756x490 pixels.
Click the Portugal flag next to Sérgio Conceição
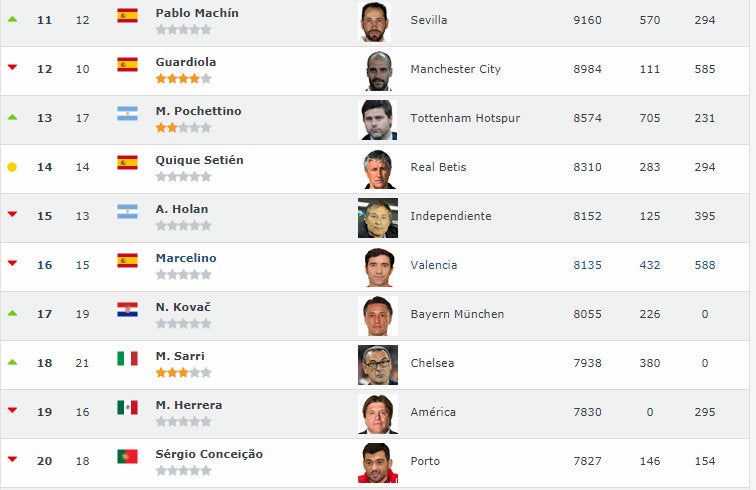point(127,456)
